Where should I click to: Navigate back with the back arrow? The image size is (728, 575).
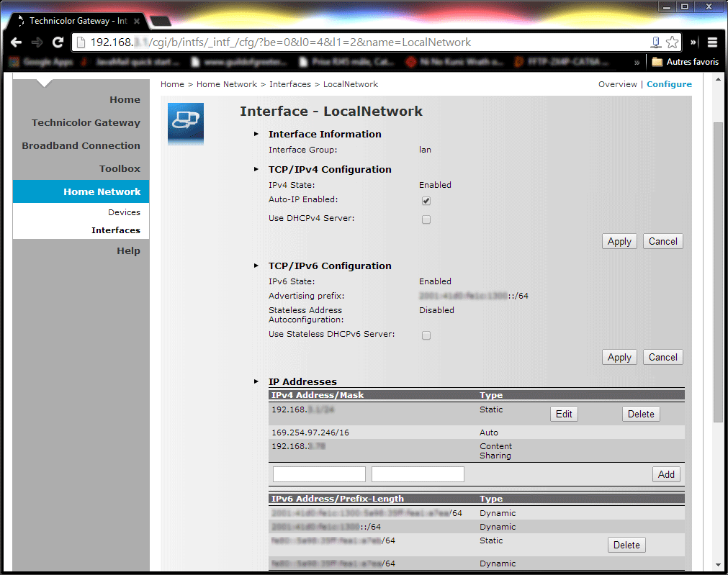point(16,42)
